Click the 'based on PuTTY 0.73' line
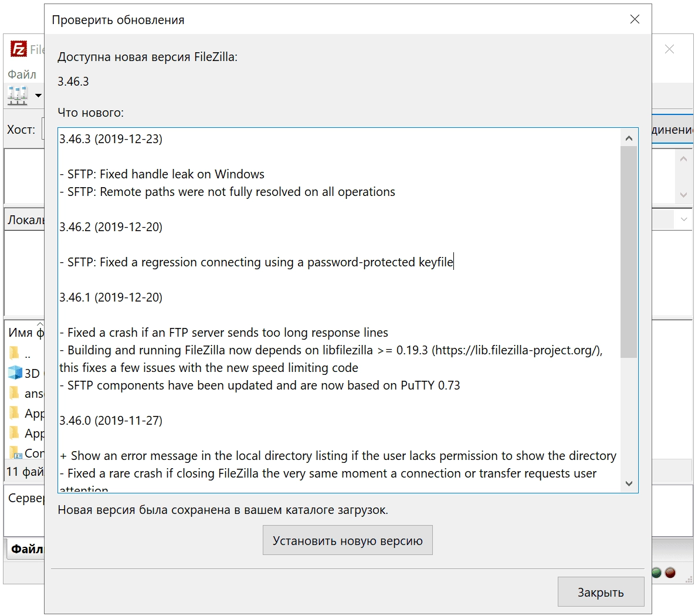This screenshot has width=695, height=616. (x=260, y=385)
